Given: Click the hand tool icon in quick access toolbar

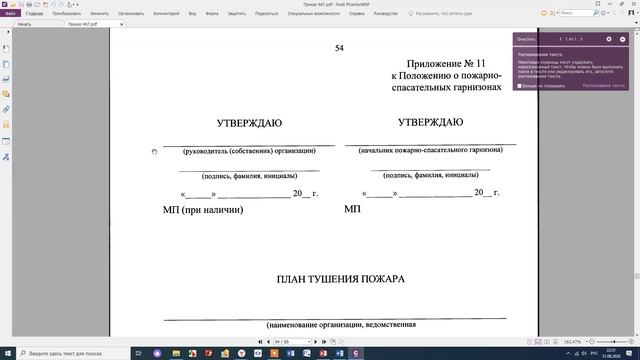Looking at the screenshot, I should tap(69, 4).
